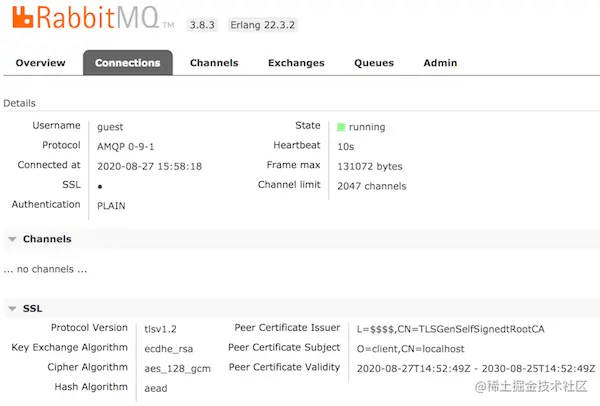Image resolution: width=600 pixels, height=406 pixels.
Task: Click the Connected at label
Action: 49,165
